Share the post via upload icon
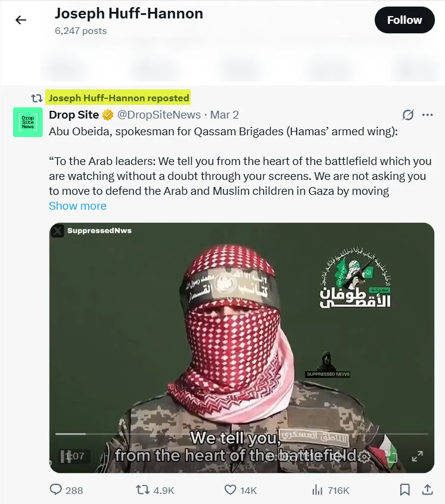Image resolution: width=445 pixels, height=504 pixels. (427, 490)
